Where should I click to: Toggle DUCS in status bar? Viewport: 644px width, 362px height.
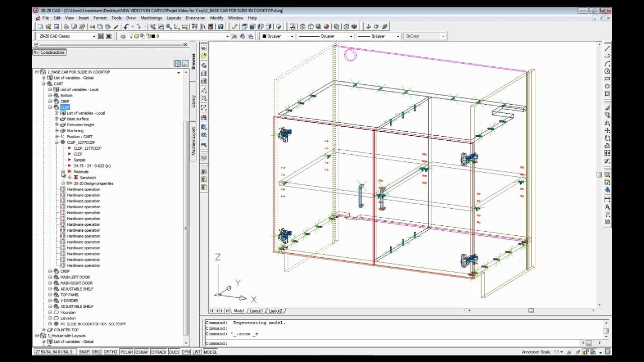pos(175,352)
